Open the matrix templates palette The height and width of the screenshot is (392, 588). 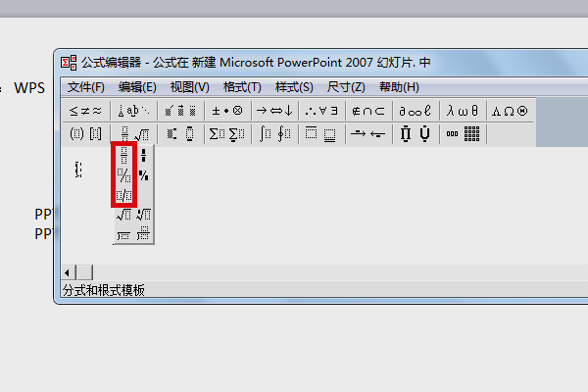(463, 133)
